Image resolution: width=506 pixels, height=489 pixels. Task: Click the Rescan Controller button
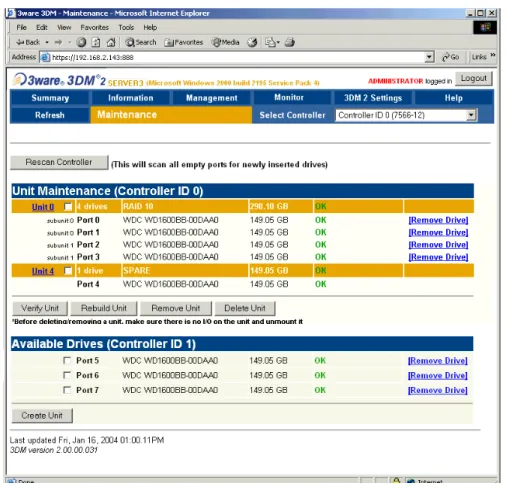(59, 162)
